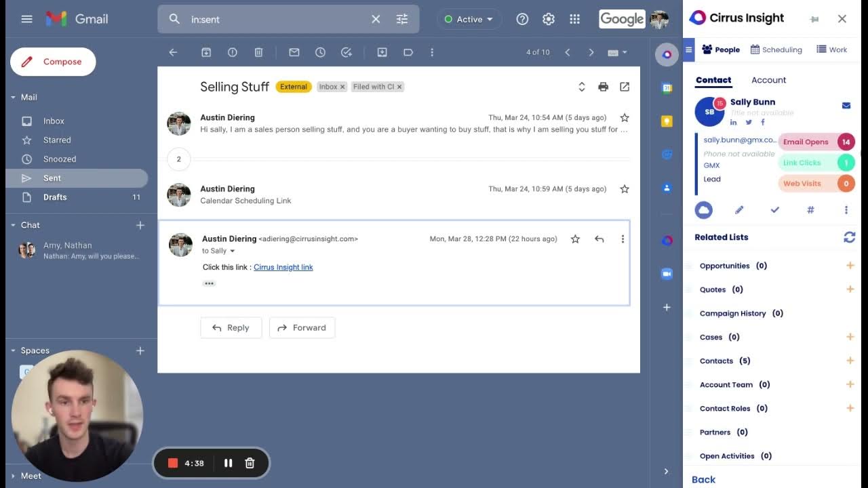Click the Move to icon
The image size is (868, 488).
(x=382, y=52)
